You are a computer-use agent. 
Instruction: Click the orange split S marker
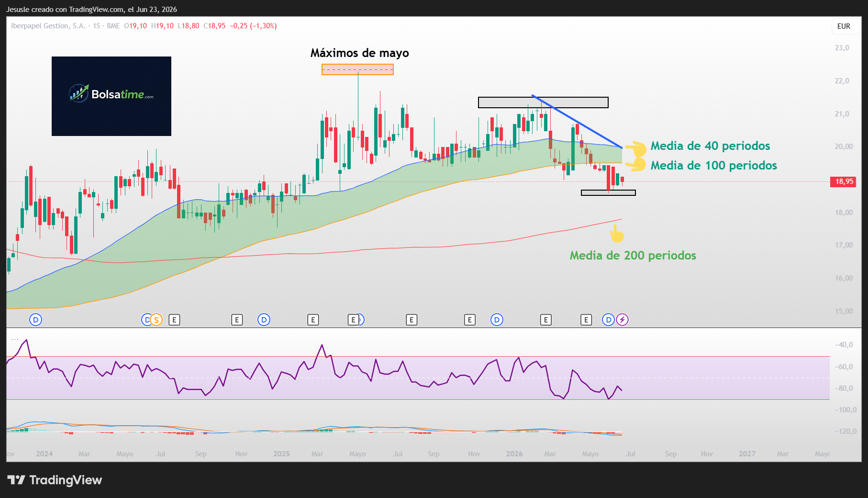[156, 320]
